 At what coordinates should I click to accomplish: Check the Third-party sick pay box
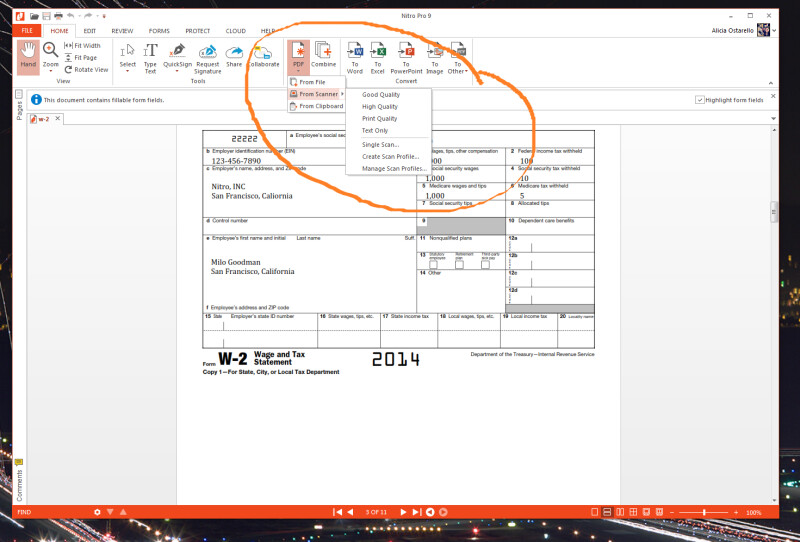coord(485,265)
